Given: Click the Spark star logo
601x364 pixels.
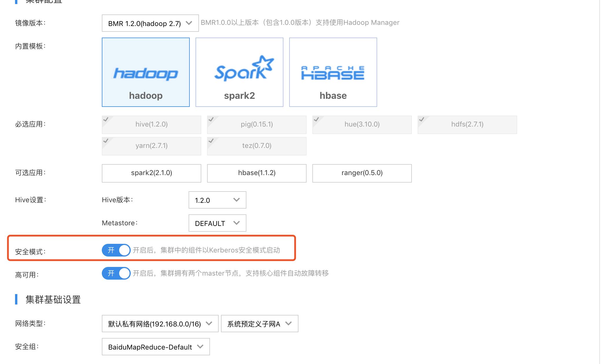Looking at the screenshot, I should pos(244,68).
